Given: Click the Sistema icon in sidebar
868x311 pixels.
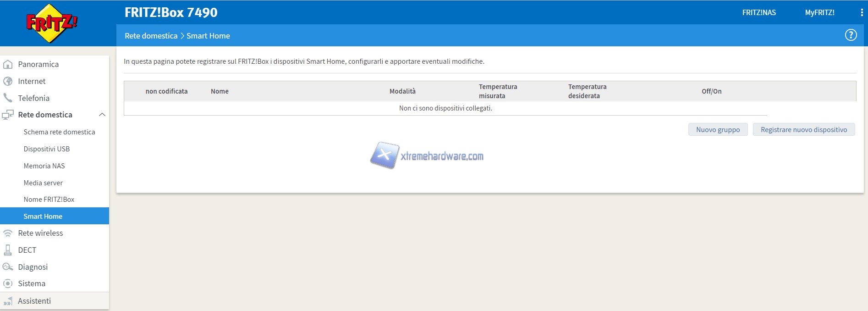Looking at the screenshot, I should coord(8,283).
